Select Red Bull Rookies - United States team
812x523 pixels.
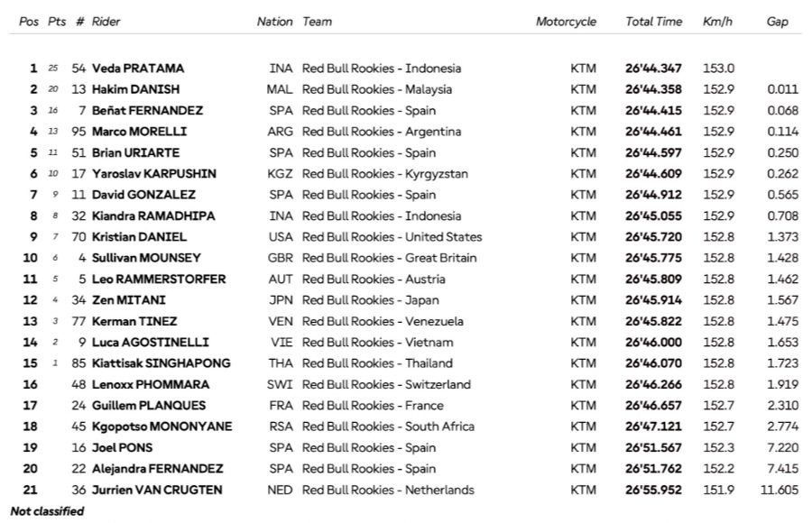pyautogui.click(x=392, y=237)
